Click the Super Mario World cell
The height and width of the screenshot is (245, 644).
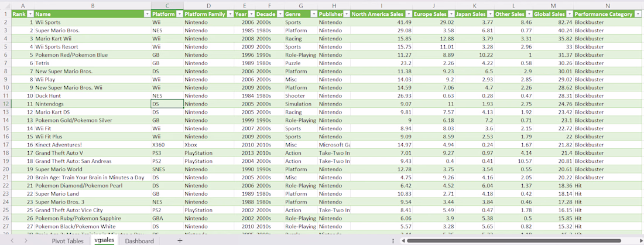tap(93, 169)
